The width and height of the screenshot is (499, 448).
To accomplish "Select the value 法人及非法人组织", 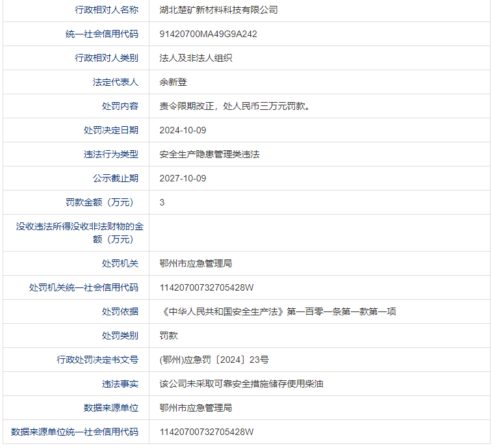I will [196, 58].
